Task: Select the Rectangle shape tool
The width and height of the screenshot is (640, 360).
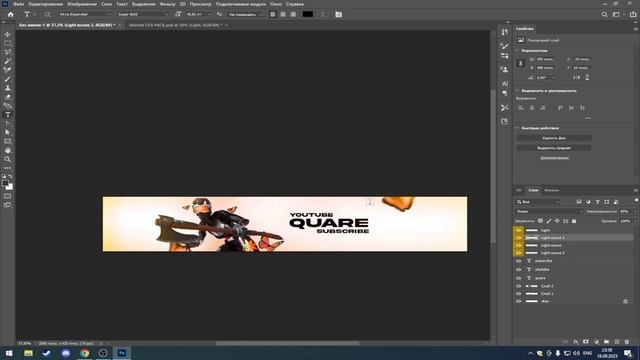Action: tap(7, 141)
